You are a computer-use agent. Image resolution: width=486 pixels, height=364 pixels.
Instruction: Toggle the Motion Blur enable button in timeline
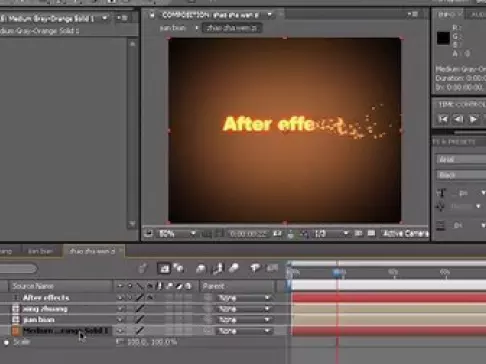(x=234, y=268)
